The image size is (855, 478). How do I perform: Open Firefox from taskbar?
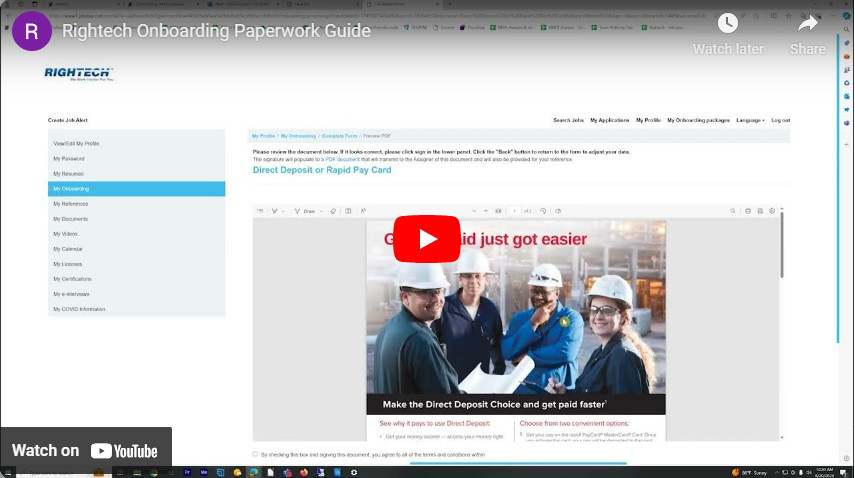point(304,473)
